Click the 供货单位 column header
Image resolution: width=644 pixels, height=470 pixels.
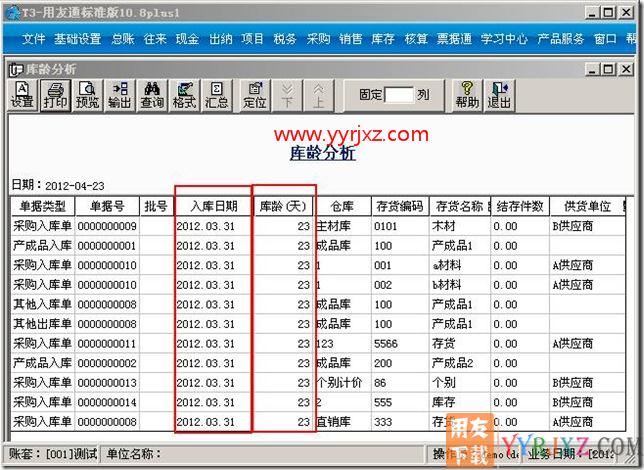click(587, 206)
